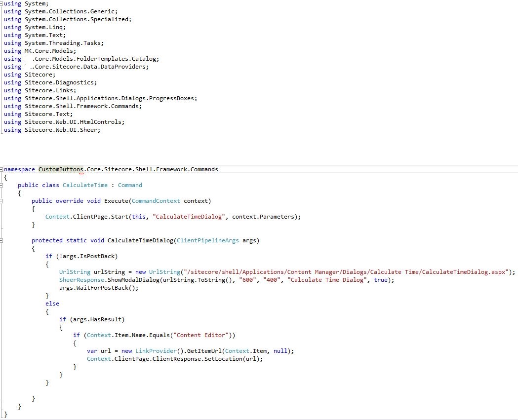
Task: Click the 'using System.Threading.Tasks;' line
Action: pos(53,43)
